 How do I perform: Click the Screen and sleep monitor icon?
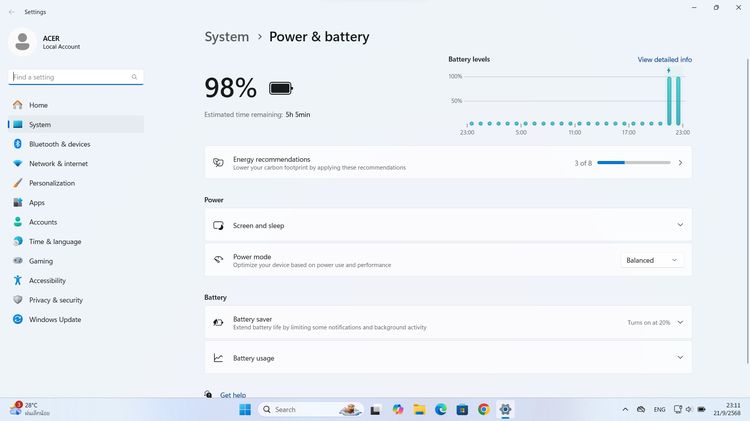click(218, 225)
